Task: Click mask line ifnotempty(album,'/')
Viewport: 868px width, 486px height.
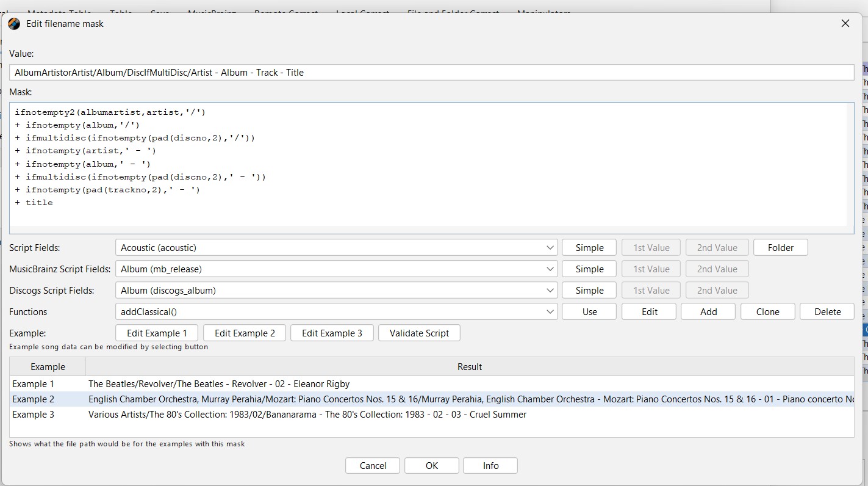Action: click(x=77, y=125)
